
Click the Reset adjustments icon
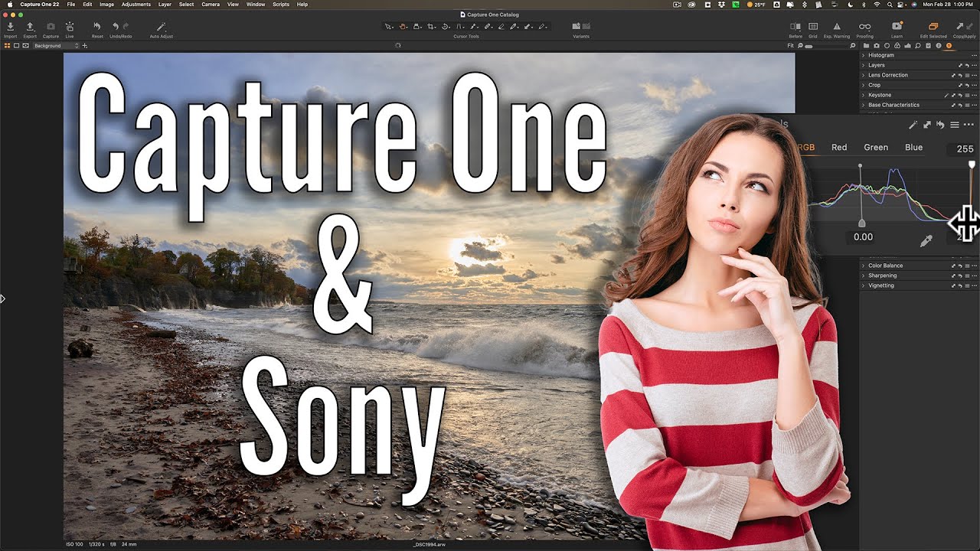97,27
